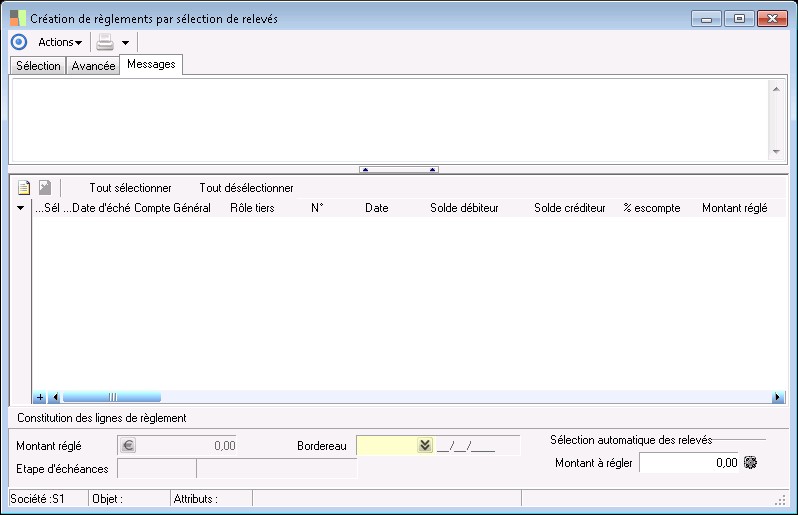Click the Société :S1 status bar entry
The width and height of the screenshot is (798, 515).
click(48, 499)
